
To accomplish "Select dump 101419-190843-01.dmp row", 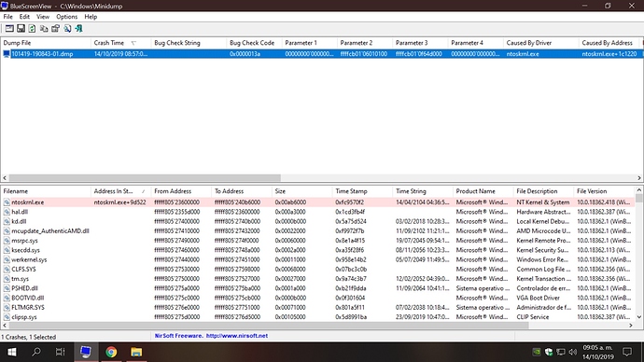I will pos(322,54).
